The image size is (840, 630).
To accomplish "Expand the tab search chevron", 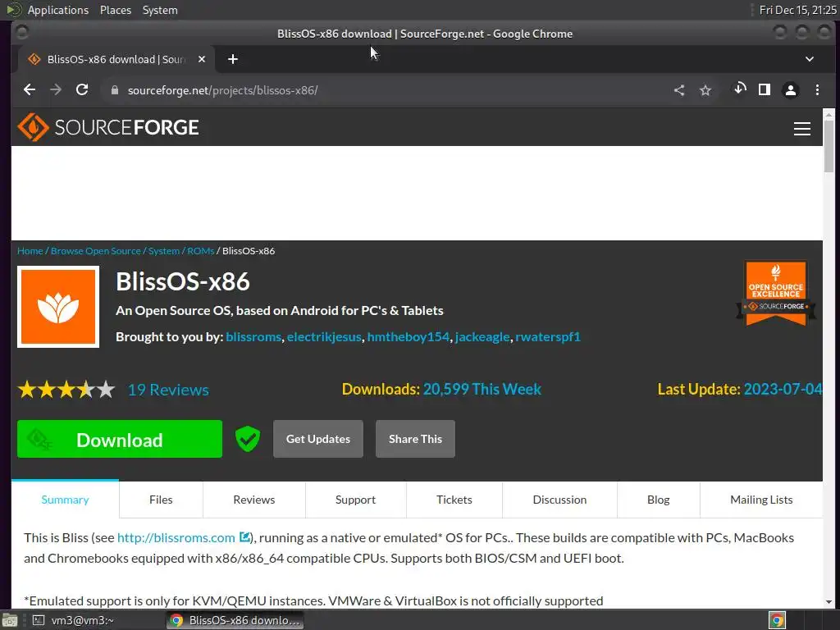I will 810,59.
